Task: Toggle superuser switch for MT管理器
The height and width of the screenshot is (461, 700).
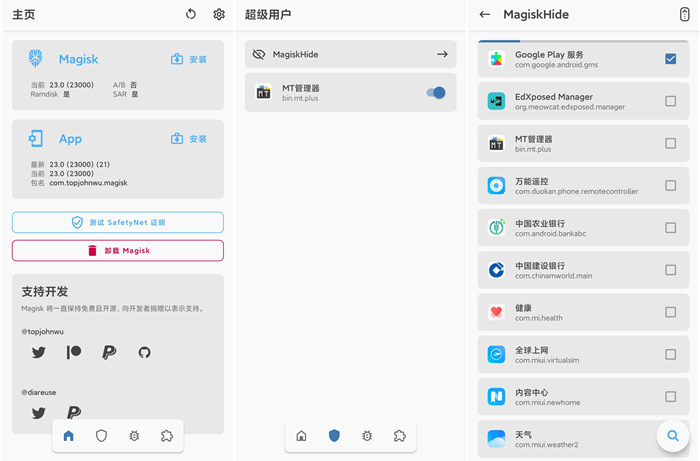Action: click(x=436, y=92)
